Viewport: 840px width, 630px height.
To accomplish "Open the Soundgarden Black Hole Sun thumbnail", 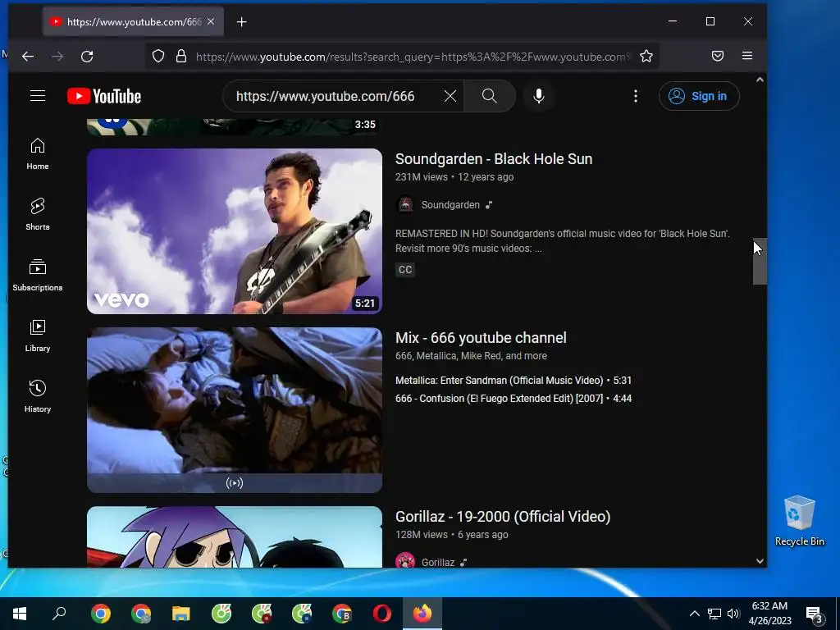I will pyautogui.click(x=235, y=231).
